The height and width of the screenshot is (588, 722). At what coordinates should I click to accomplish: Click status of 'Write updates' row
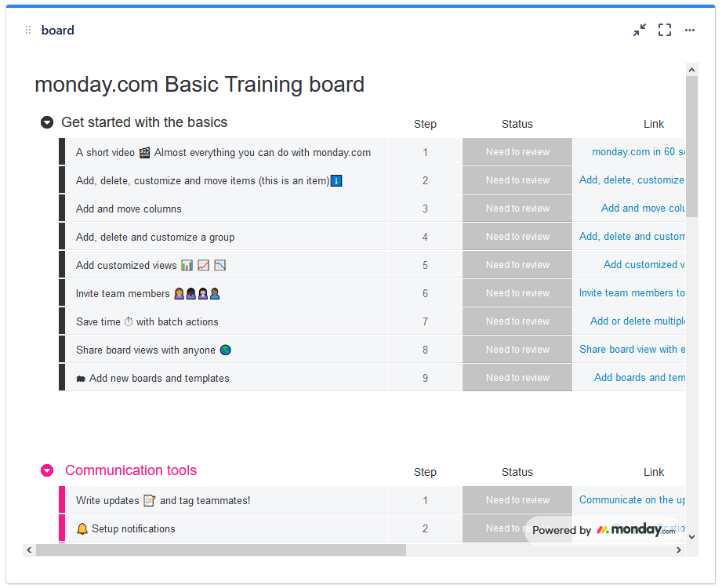tap(517, 500)
